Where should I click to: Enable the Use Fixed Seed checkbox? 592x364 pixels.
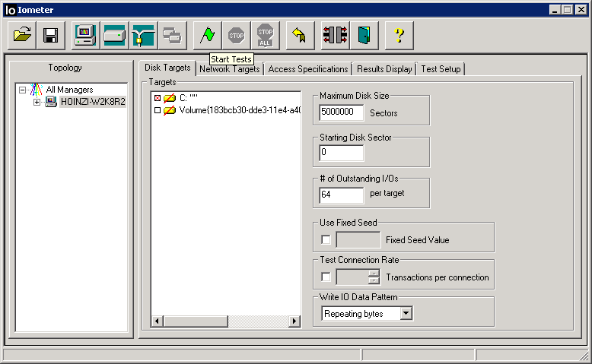pyautogui.click(x=326, y=240)
